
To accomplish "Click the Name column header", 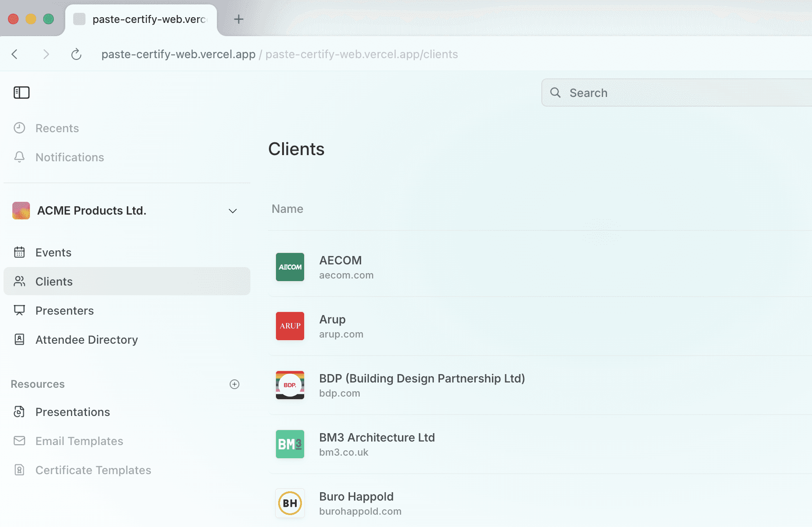I will coord(287,209).
